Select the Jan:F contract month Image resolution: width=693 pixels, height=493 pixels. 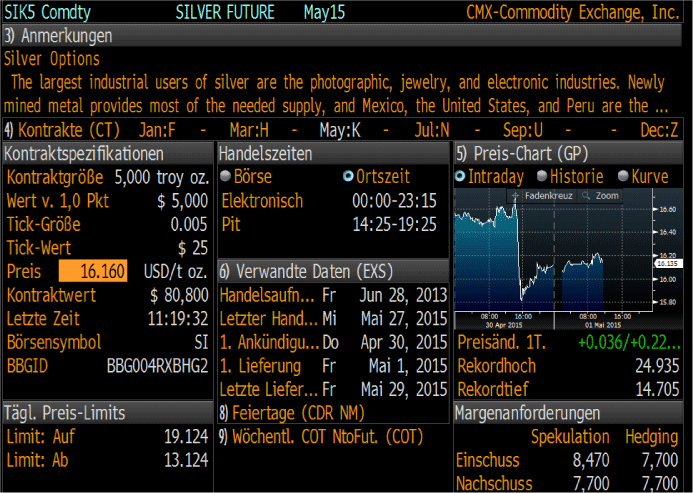[155, 130]
